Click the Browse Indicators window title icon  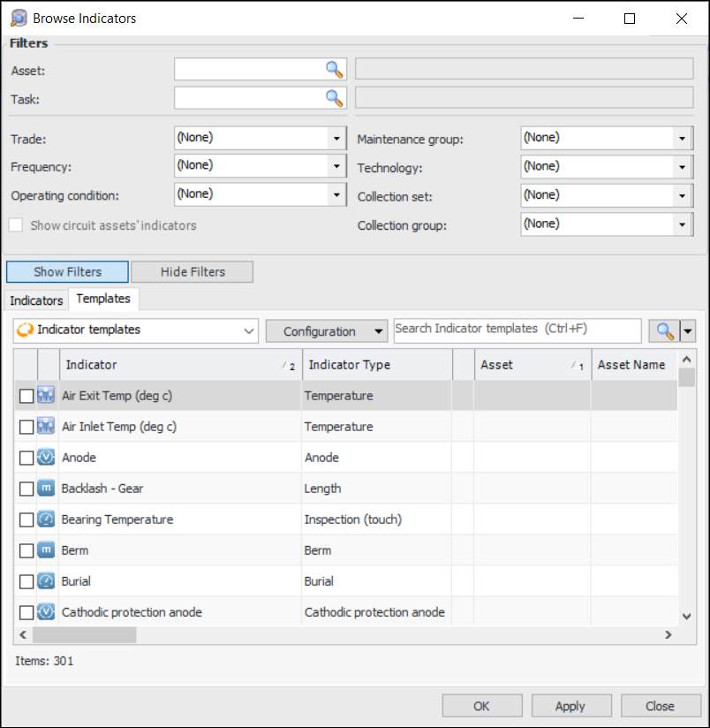(19, 18)
